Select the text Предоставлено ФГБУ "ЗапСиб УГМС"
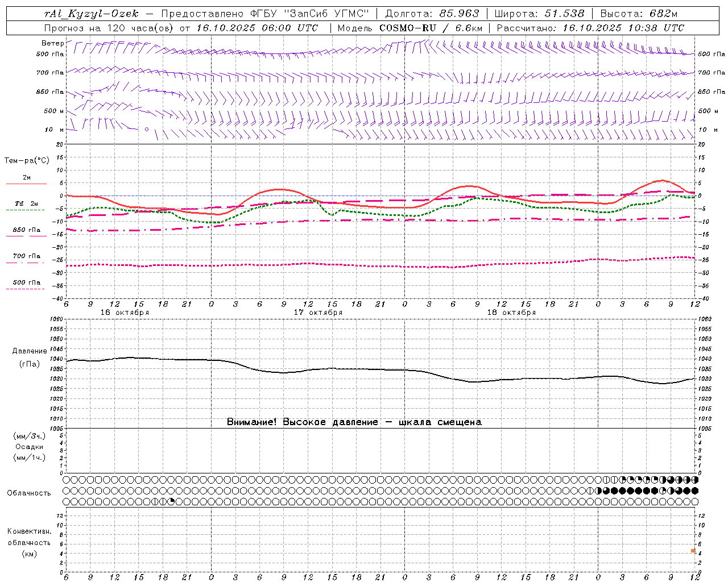Viewport: 728px width, 582px height. point(265,14)
